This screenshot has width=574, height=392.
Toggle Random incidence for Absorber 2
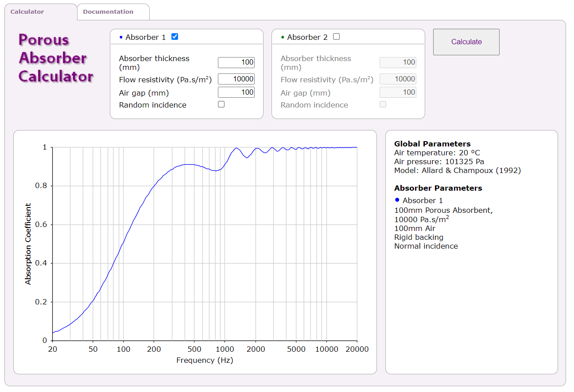(x=383, y=104)
